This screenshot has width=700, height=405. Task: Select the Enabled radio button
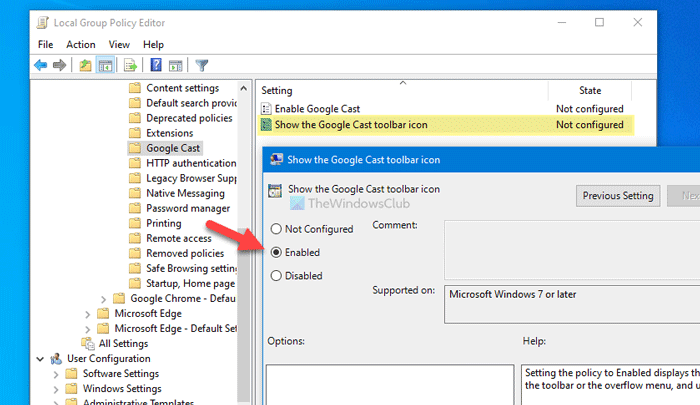(x=275, y=253)
